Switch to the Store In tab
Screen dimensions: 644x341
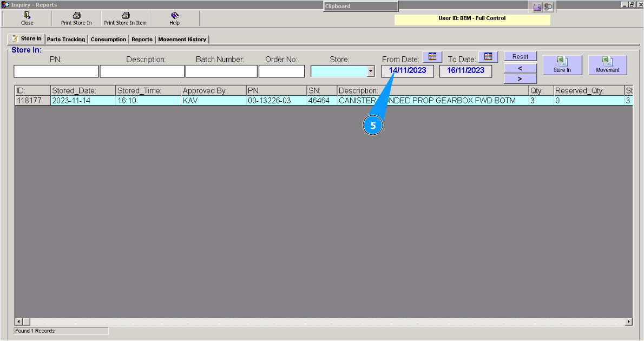[x=27, y=38]
